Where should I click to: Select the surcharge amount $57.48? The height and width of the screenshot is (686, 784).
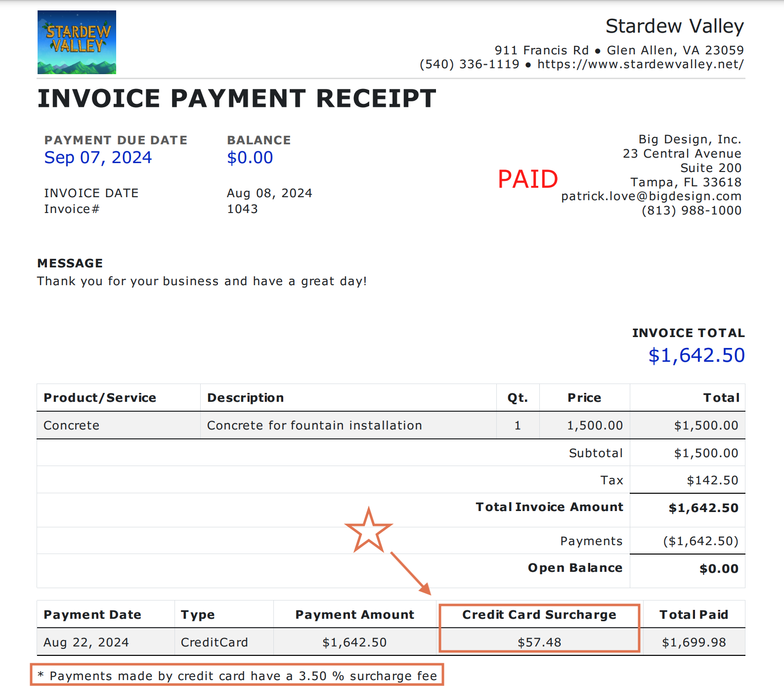[539, 643]
